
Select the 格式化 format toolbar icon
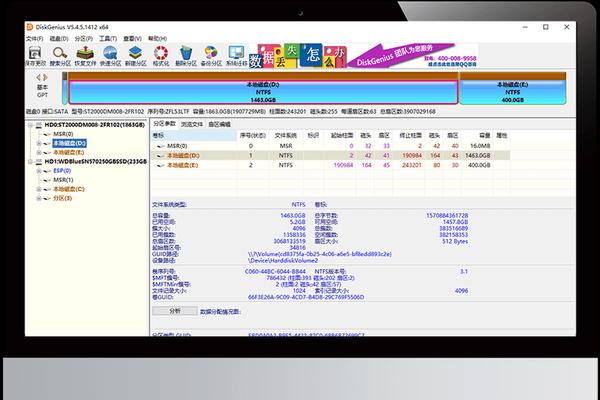161,56
